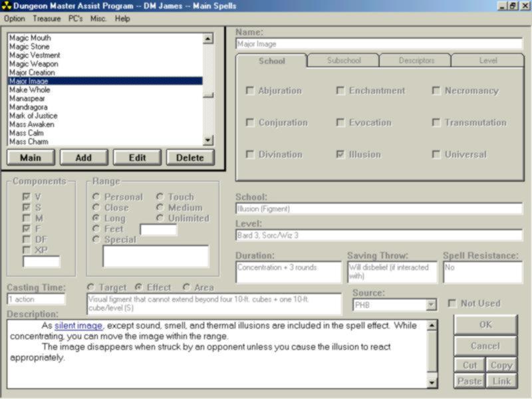The height and width of the screenshot is (399, 532).
Task: Choose the Area radio button
Action: (x=187, y=288)
